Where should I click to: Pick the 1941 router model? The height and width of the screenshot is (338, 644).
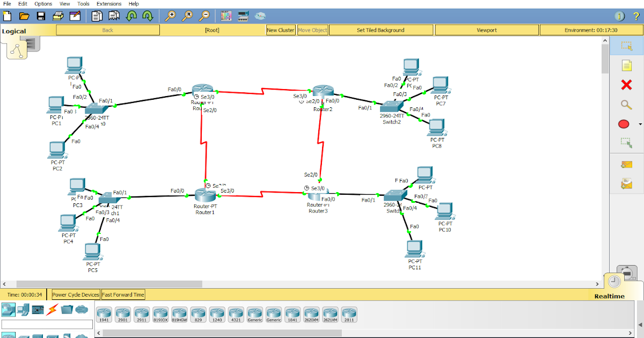104,314
